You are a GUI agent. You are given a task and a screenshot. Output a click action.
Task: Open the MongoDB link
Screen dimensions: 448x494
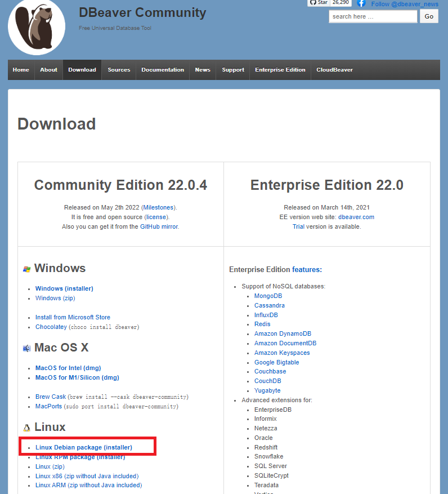[x=268, y=296]
